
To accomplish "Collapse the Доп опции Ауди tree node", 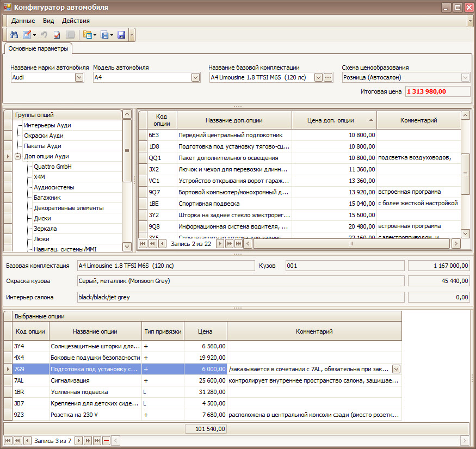I will [17, 156].
